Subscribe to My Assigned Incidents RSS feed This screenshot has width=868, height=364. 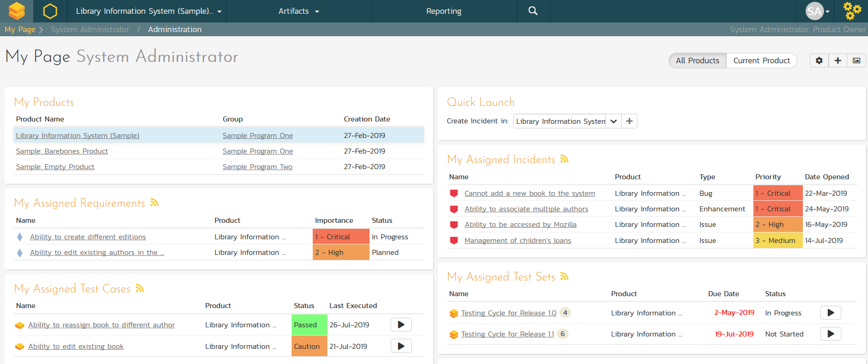click(x=564, y=159)
